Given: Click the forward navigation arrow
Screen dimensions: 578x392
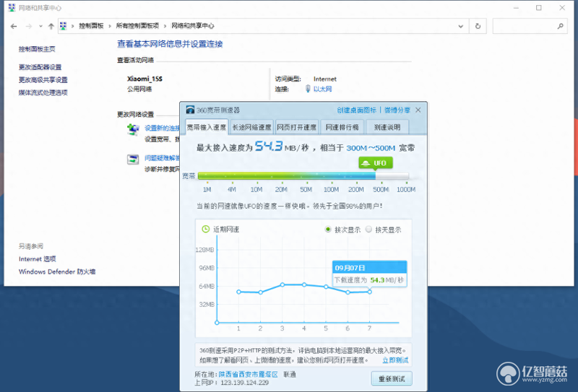Looking at the screenshot, I should 29,26.
